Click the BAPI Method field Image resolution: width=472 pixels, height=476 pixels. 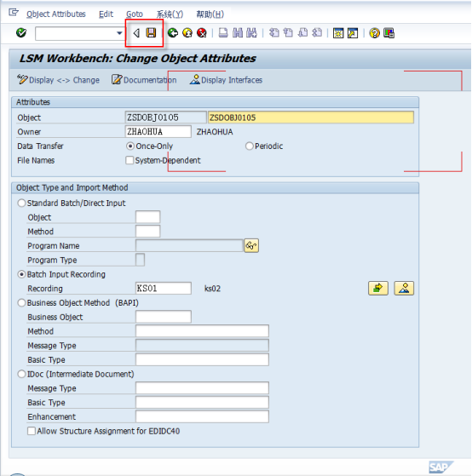202,331
